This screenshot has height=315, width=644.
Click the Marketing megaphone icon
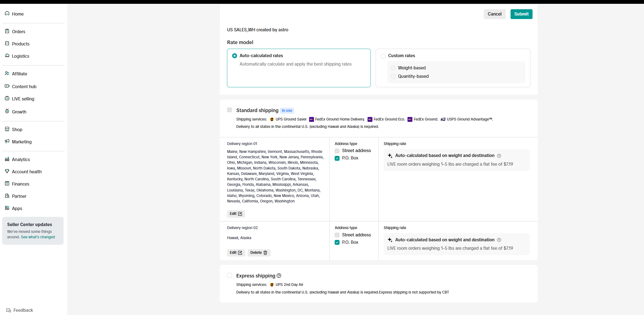(7, 141)
